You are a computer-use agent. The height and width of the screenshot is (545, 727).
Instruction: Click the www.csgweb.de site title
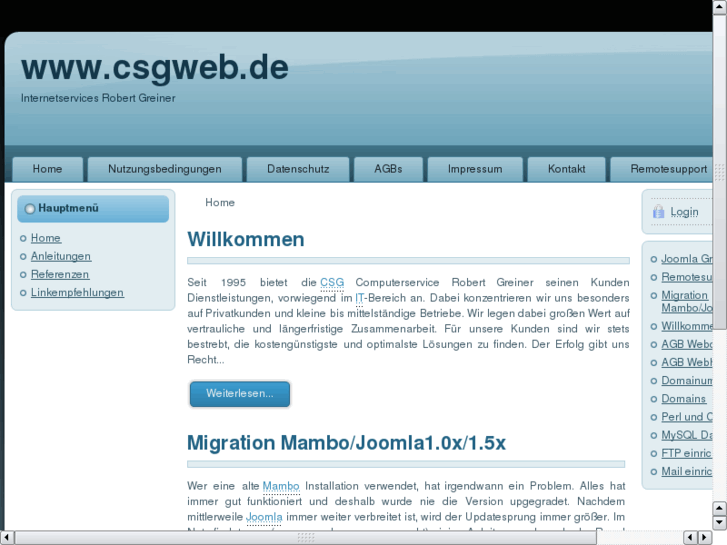pyautogui.click(x=154, y=68)
